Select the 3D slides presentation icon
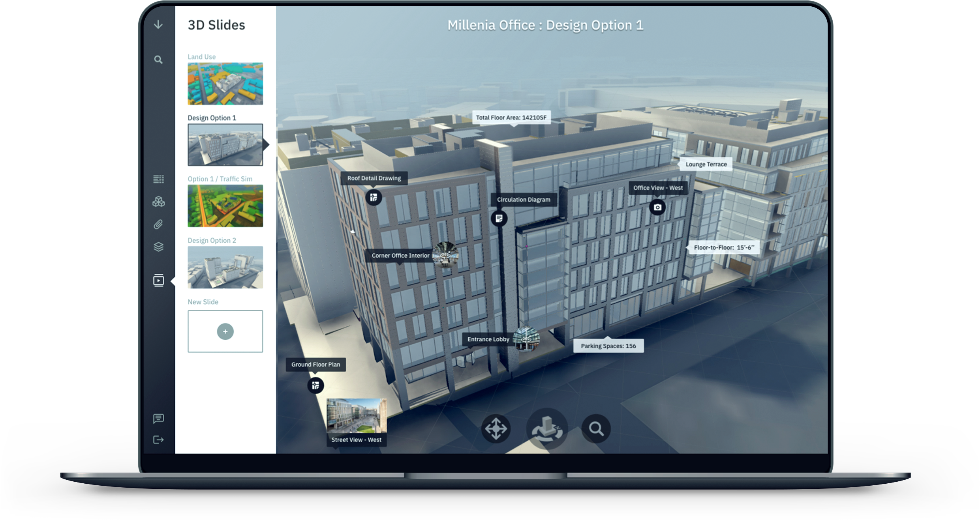This screenshot has height=520, width=980. pos(158,281)
